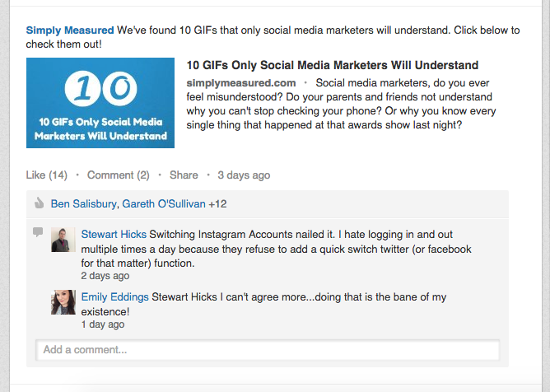The image size is (550, 392).
Task: Click the 3 days ago timestamp
Action: 244,175
